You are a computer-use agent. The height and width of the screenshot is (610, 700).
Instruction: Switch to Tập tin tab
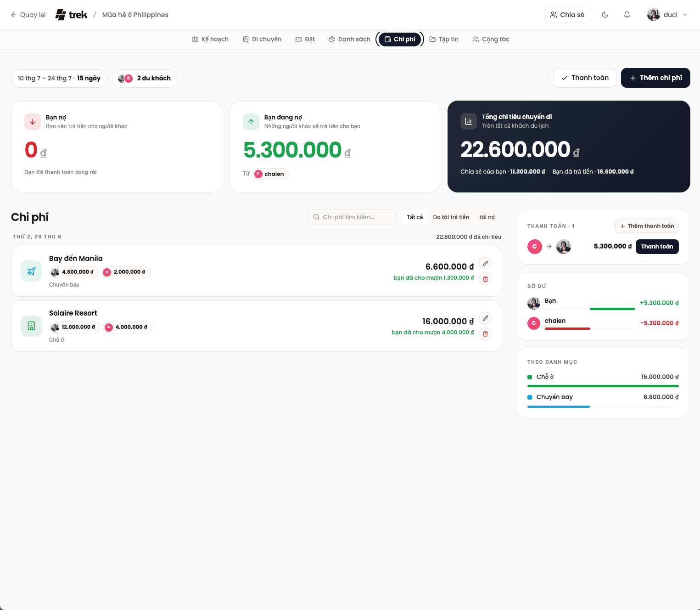click(444, 39)
